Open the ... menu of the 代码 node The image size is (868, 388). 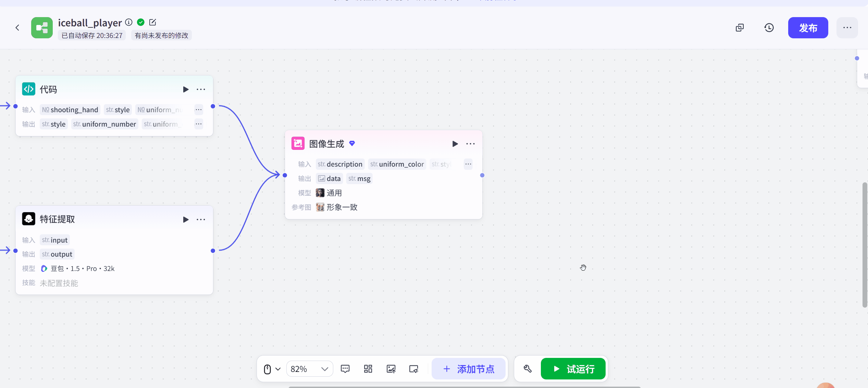(201, 89)
